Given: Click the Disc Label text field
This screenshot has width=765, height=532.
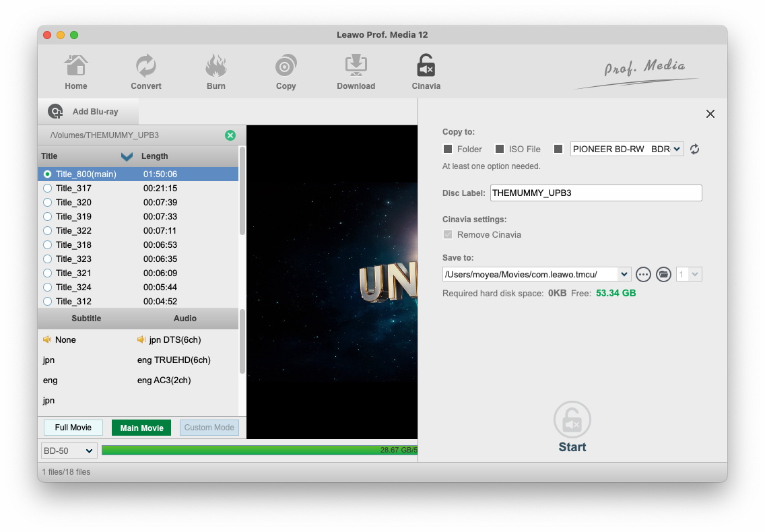Looking at the screenshot, I should (x=595, y=193).
